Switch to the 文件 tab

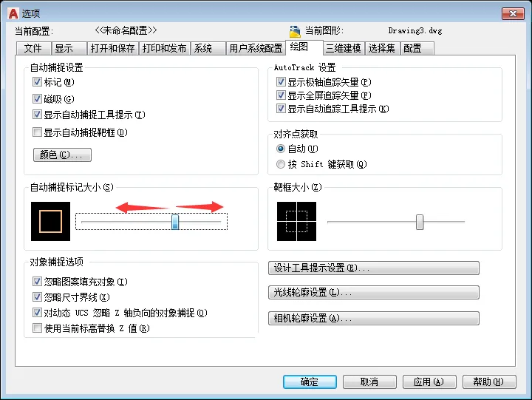33,49
